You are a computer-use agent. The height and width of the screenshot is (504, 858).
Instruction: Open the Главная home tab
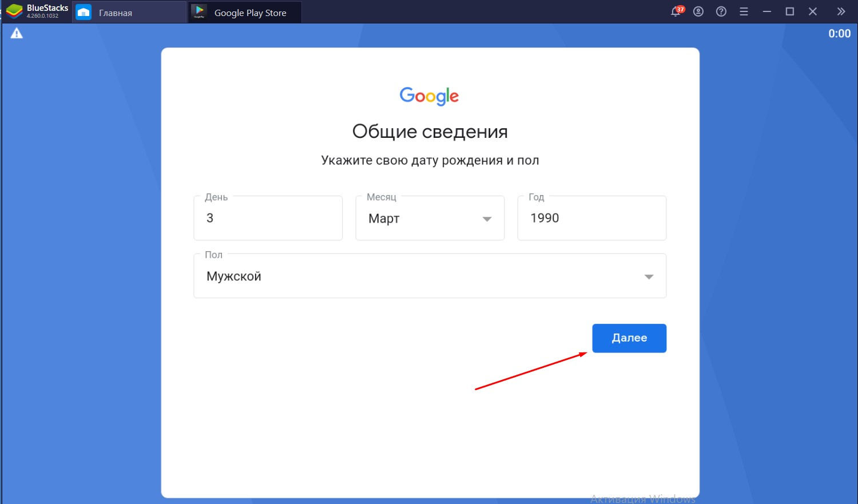(x=130, y=12)
